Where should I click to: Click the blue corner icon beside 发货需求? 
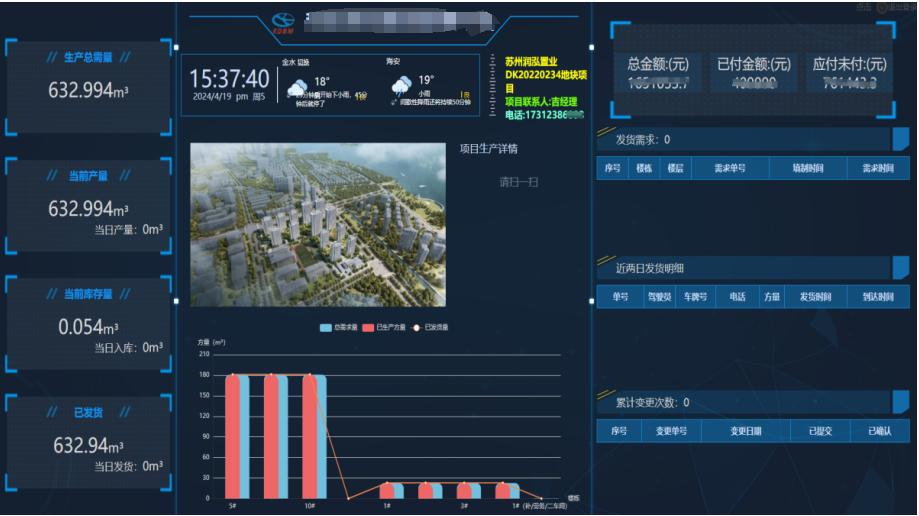click(x=900, y=140)
